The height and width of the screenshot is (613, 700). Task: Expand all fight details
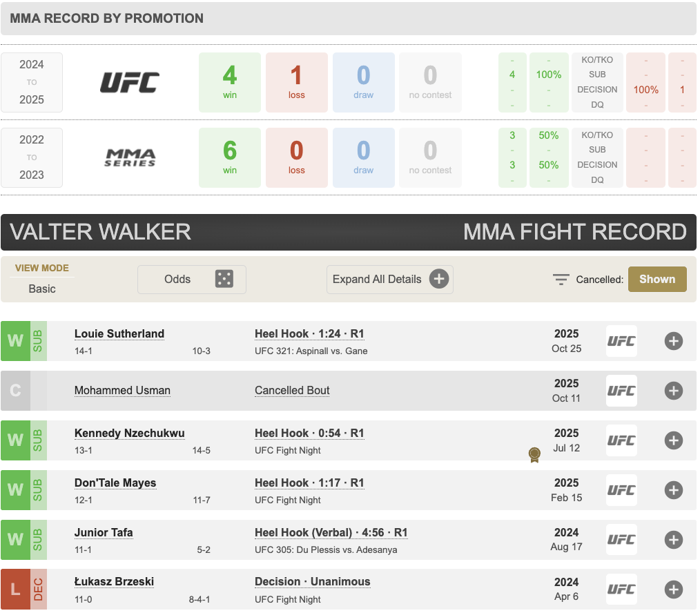point(389,279)
